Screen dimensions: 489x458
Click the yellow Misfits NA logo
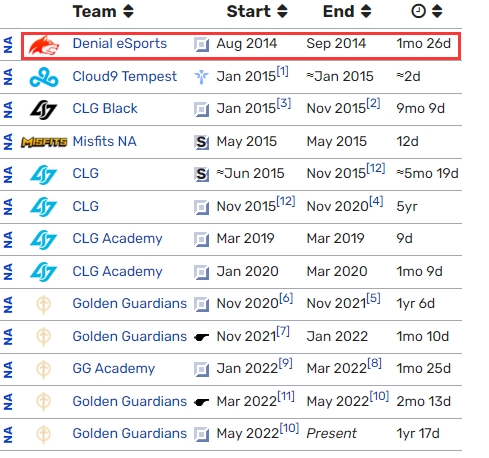click(44, 142)
